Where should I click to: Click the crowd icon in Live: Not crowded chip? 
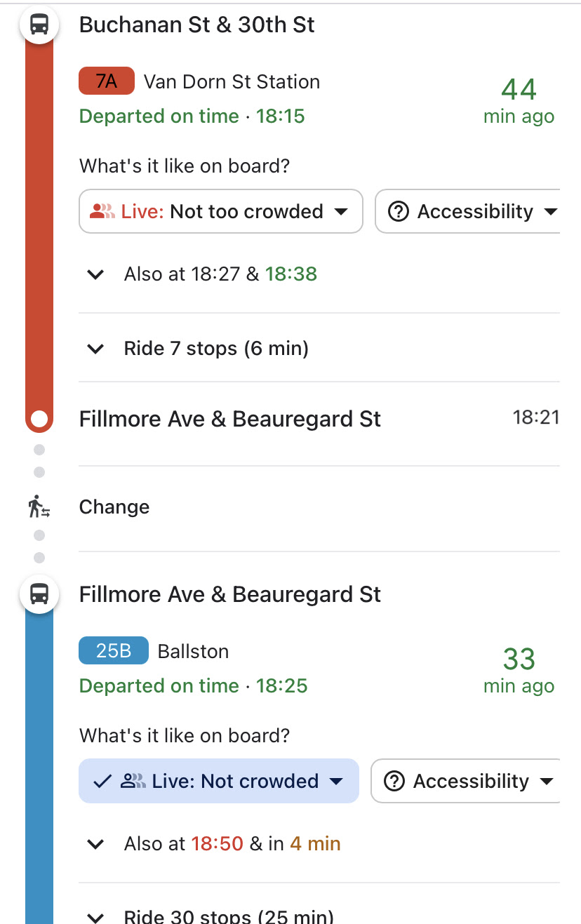pyautogui.click(x=133, y=781)
